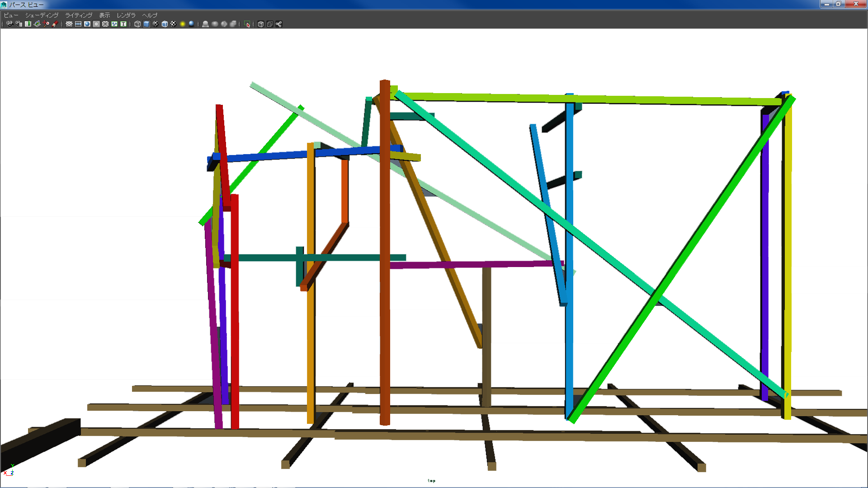
Task: Toggle the viewport grid display
Action: [x=69, y=24]
